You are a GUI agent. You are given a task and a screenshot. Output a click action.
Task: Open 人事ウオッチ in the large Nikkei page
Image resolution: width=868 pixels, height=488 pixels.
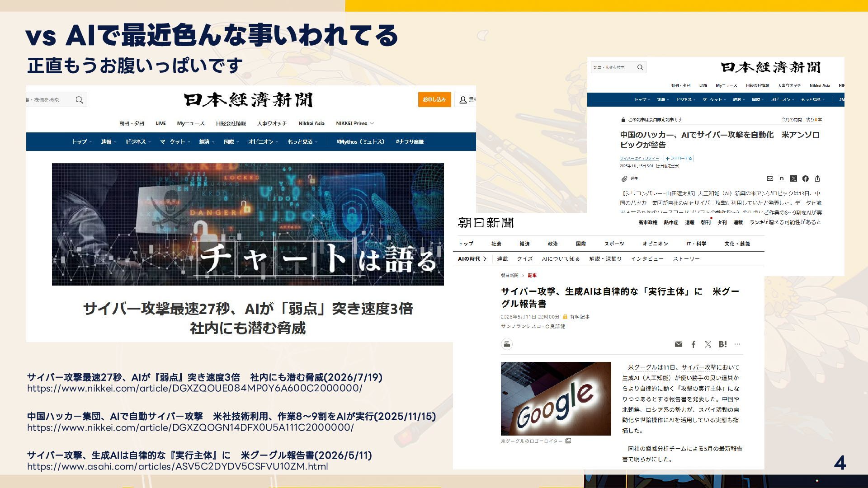click(272, 123)
